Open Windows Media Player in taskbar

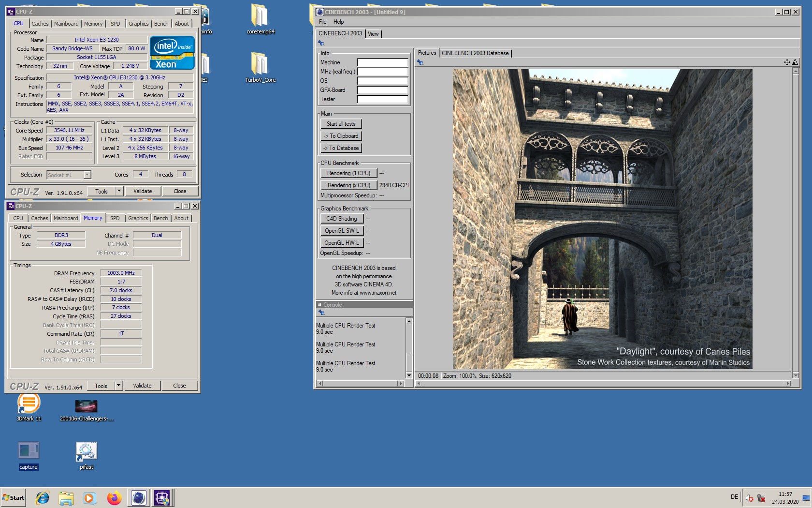(90, 497)
